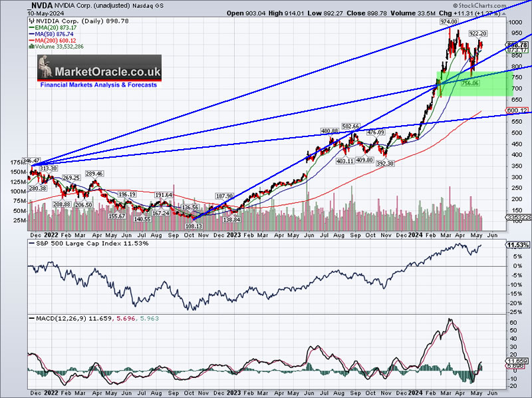Click the 196.19 price label
Screen dimensions: 532x398
(127, 194)
